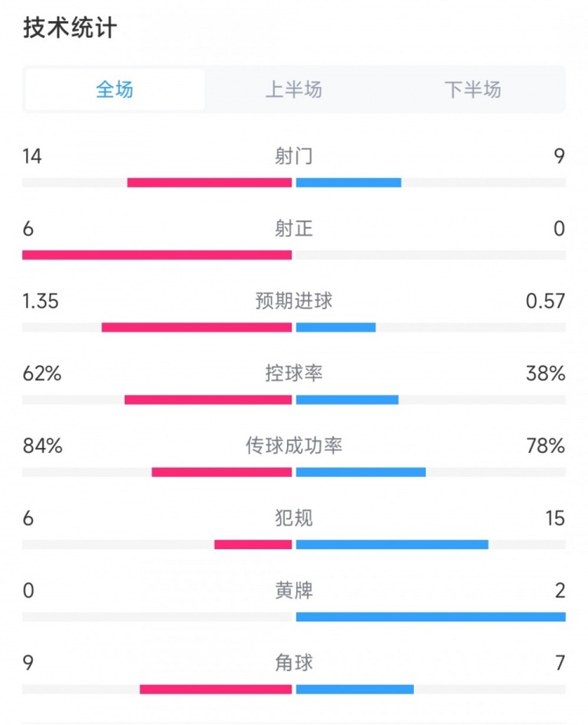
Task: Select the 犯规 stat label
Action: 294,518
